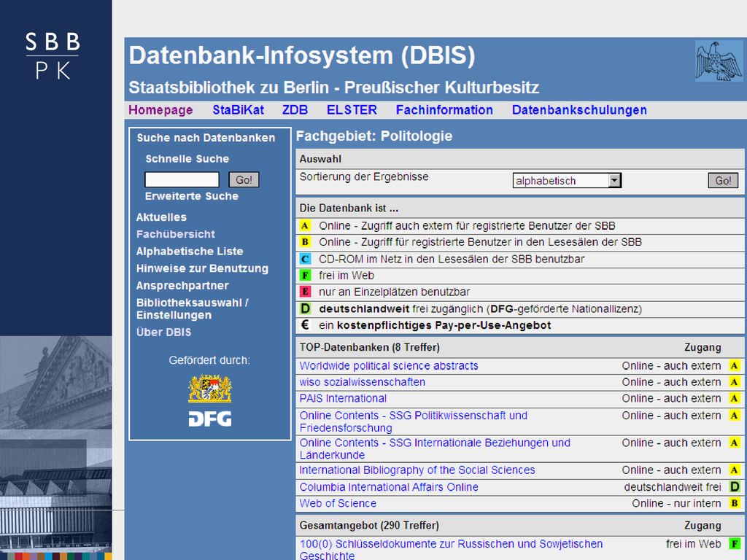Open Hinweise zur Benutzung

pyautogui.click(x=202, y=268)
